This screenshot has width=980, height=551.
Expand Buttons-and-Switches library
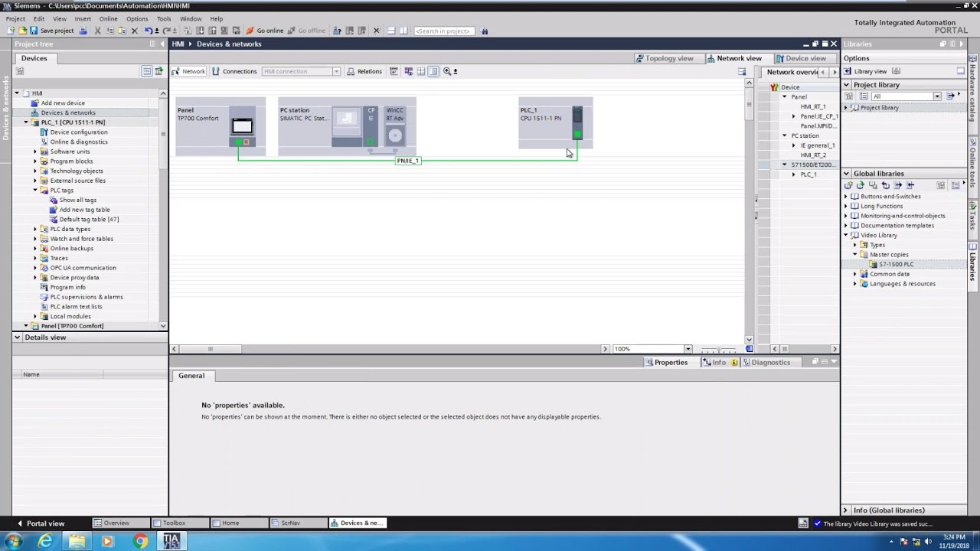(846, 197)
